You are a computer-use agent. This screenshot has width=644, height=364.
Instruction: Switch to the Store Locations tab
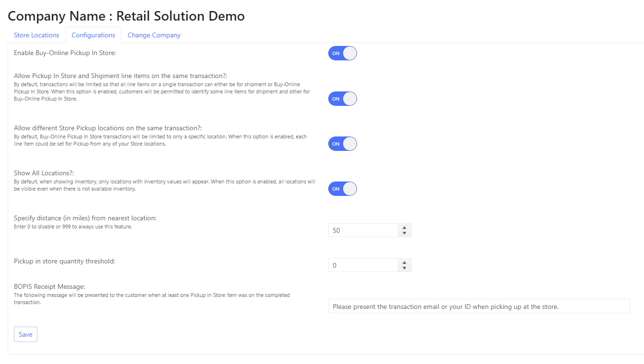pyautogui.click(x=36, y=34)
